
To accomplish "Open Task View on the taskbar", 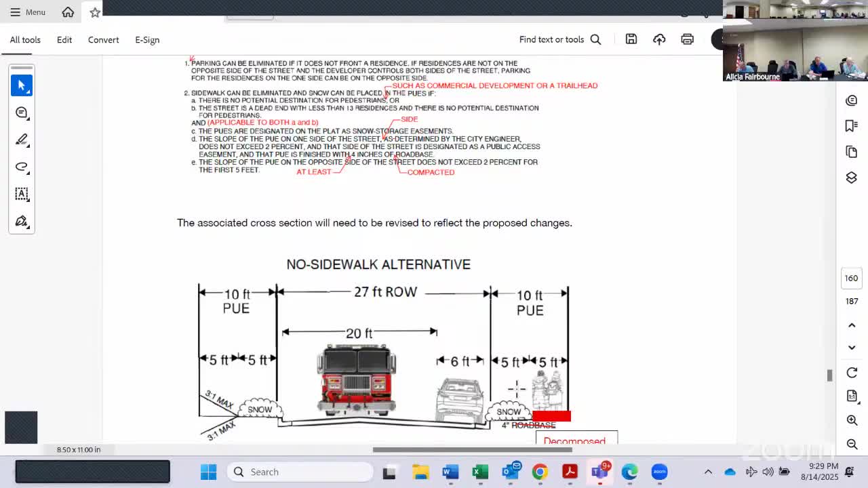I will point(389,472).
